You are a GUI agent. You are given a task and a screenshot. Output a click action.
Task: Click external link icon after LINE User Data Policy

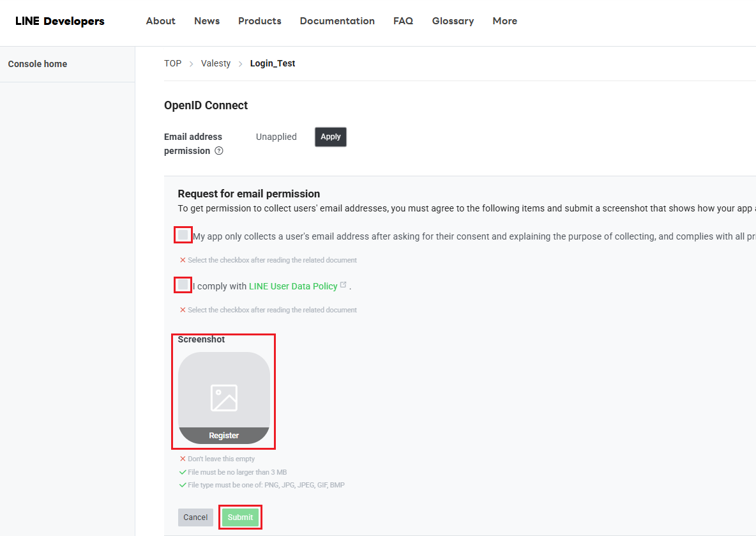click(344, 285)
